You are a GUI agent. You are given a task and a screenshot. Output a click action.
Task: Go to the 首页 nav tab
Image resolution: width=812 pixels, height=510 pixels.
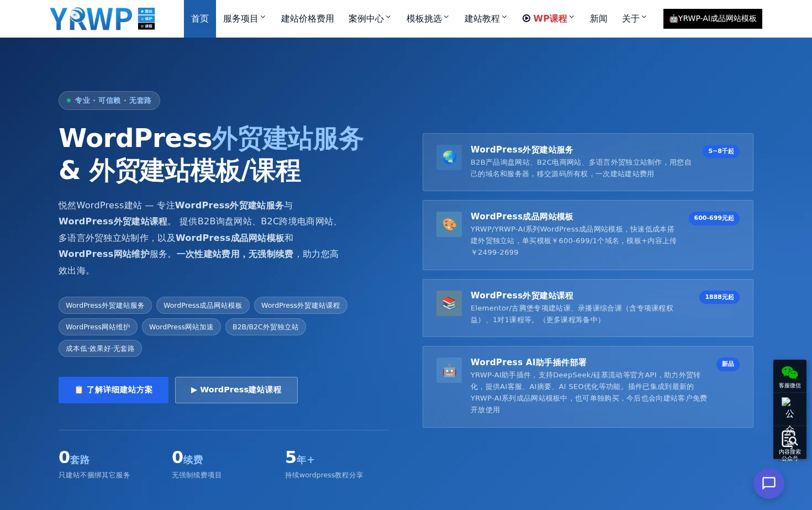[200, 19]
